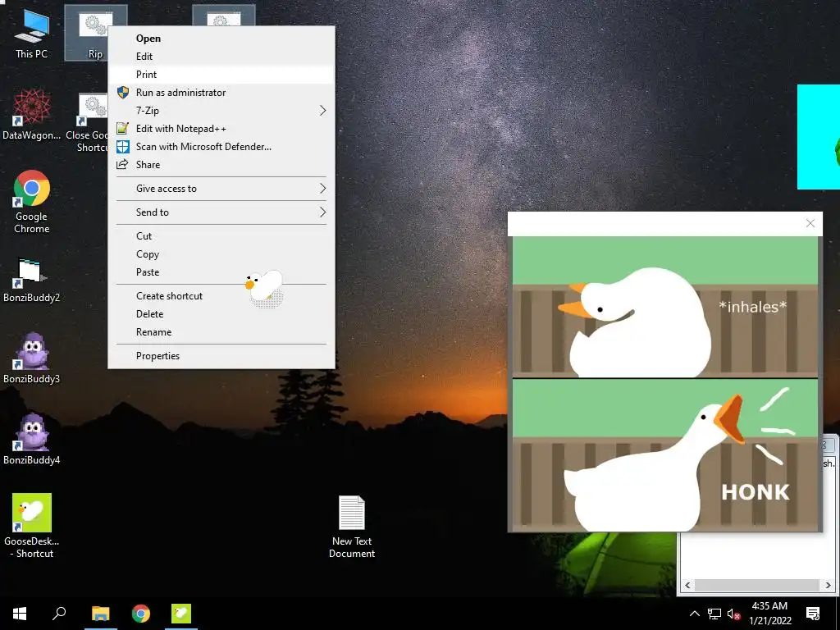This screenshot has width=840, height=630.
Task: Open This PC desktop icon
Action: 32,34
